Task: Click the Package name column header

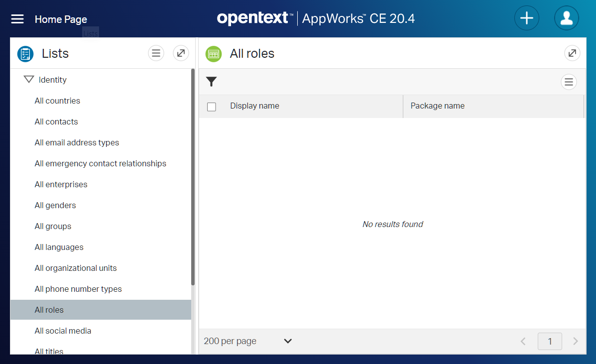Action: click(437, 106)
